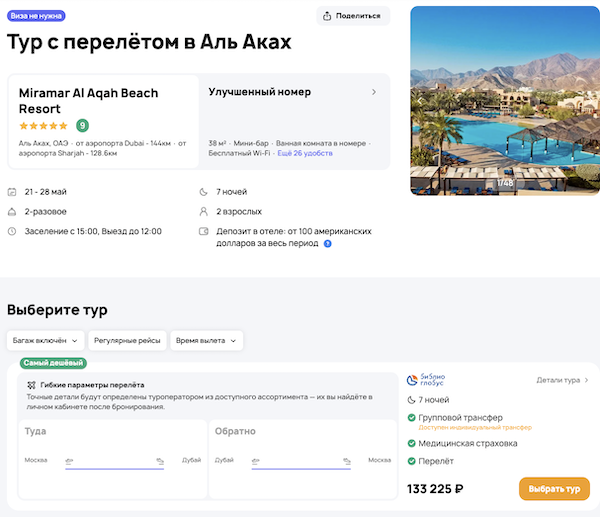Open the Детали тура link
This screenshot has height=517, width=600.
click(562, 380)
